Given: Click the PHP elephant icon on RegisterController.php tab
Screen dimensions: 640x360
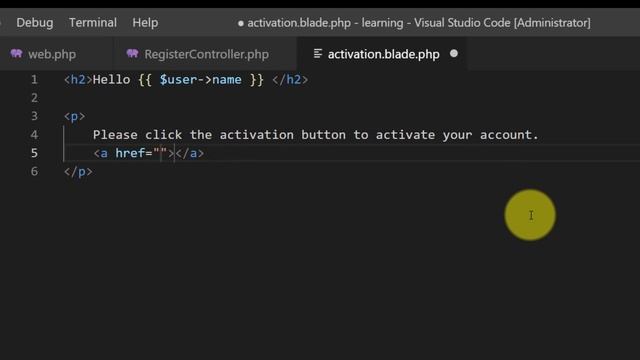Looking at the screenshot, I should tap(132, 53).
